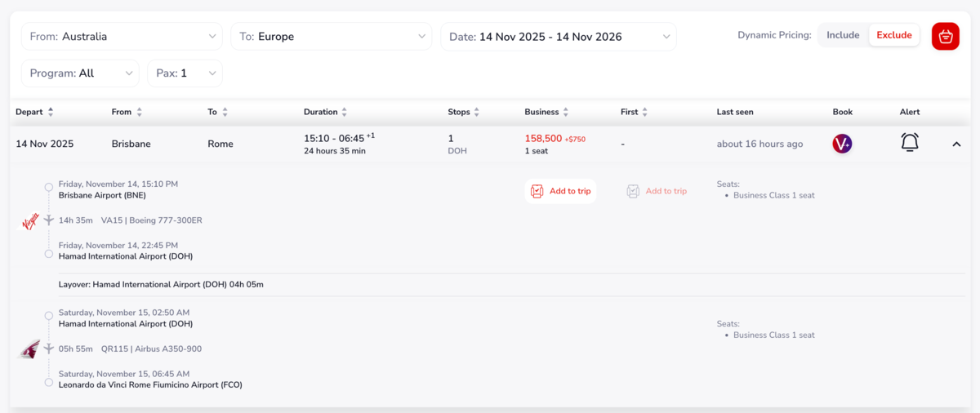Screen dimensions: 980x413
Task: Click the Dynamic Pricing label
Action: pos(774,36)
